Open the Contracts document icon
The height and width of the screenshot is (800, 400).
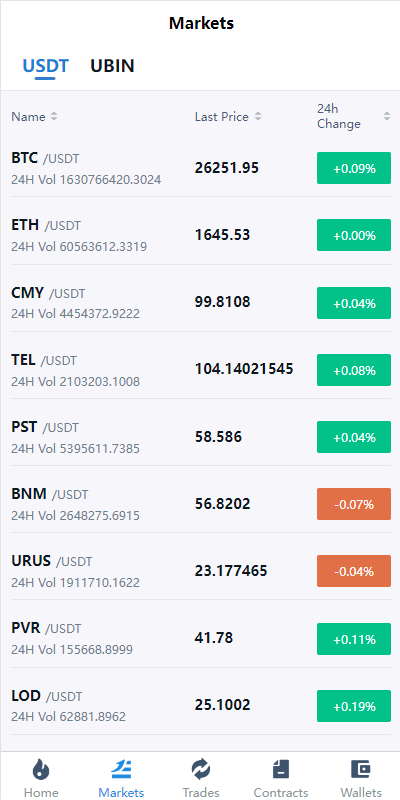(281, 769)
